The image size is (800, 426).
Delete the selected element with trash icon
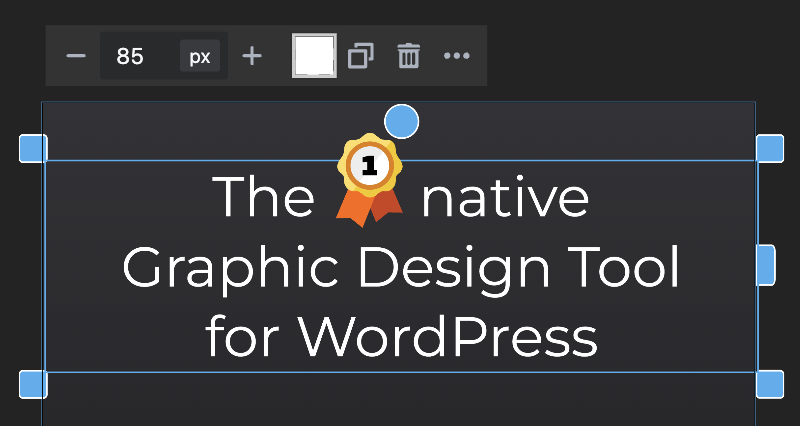click(x=409, y=56)
